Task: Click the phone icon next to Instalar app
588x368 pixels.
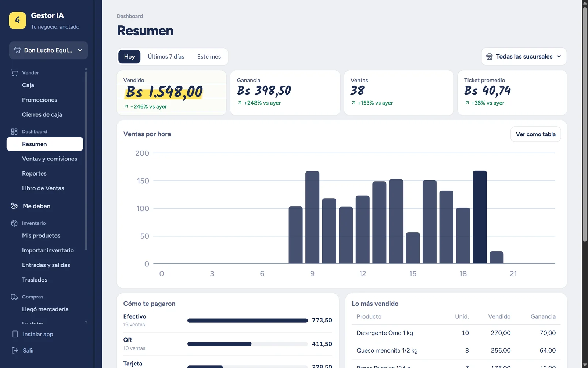Action: [x=15, y=334]
